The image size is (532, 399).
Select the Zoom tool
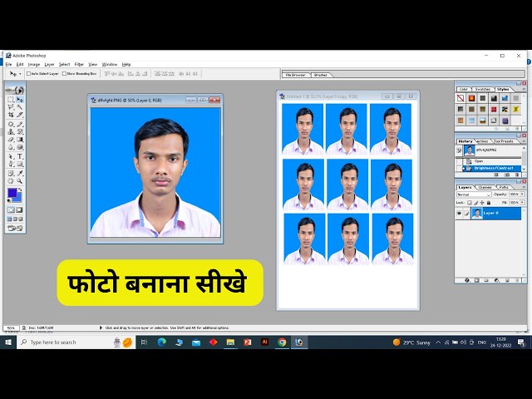[x=20, y=181]
